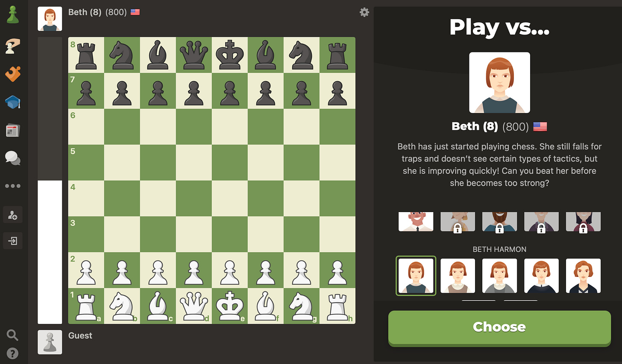Image resolution: width=622 pixels, height=364 pixels.
Task: Click the white pawn on e2
Action: pos(230,270)
